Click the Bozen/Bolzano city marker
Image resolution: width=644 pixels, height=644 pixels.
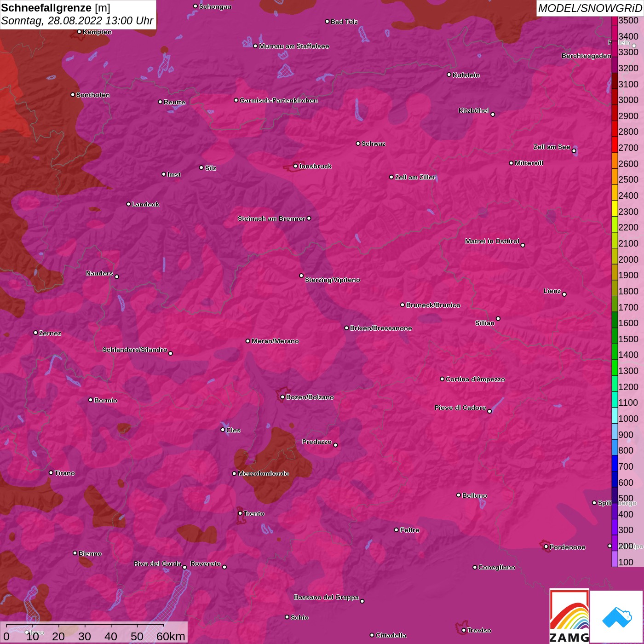coord(282,397)
